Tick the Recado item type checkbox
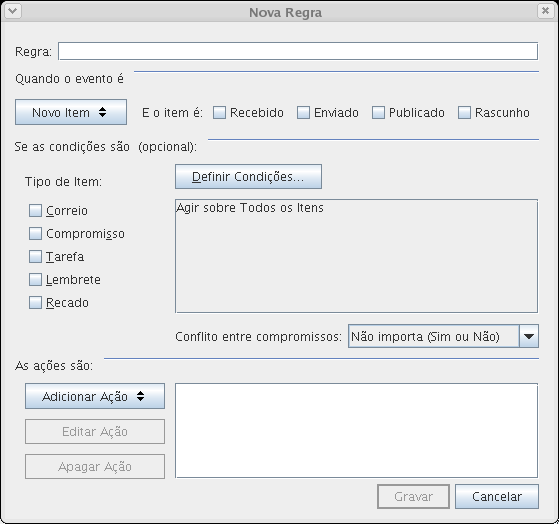 pyautogui.click(x=35, y=303)
